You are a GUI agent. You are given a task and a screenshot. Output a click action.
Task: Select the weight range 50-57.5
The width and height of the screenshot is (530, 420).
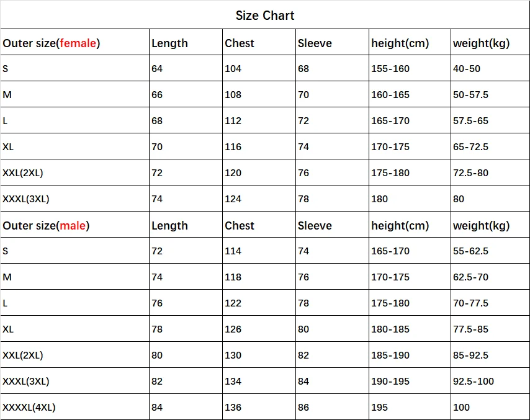[x=470, y=94]
